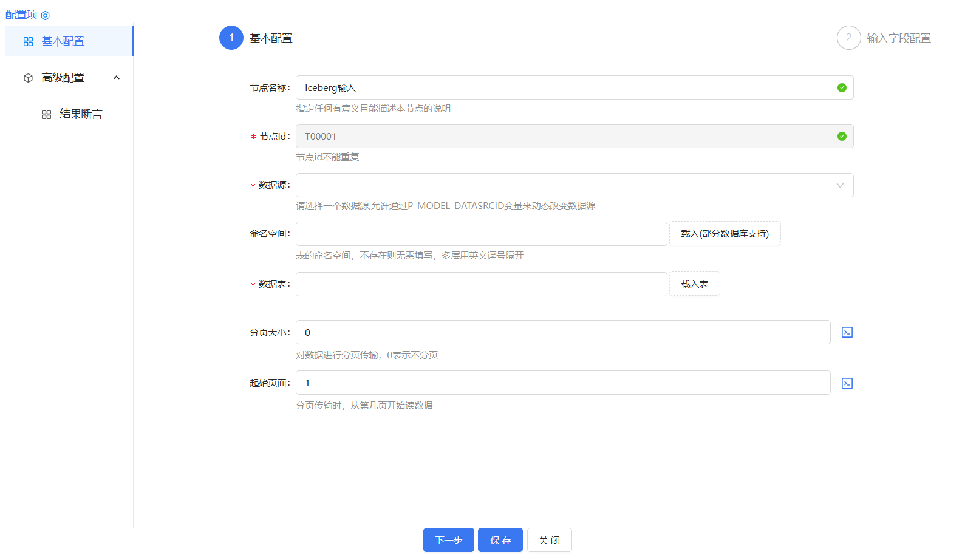This screenshot has width=979, height=560.
Task: Click the variable script icon beside 起始页面
Action: click(847, 383)
